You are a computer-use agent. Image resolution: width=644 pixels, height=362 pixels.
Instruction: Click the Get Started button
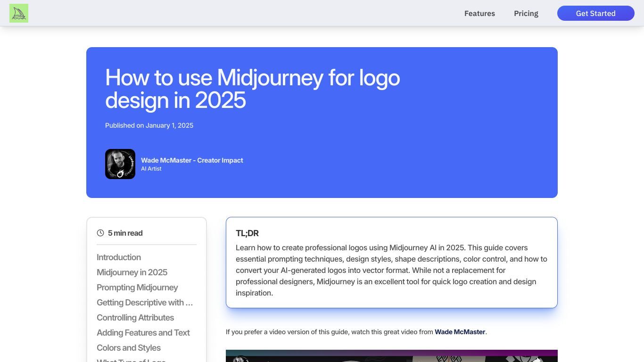(x=596, y=13)
